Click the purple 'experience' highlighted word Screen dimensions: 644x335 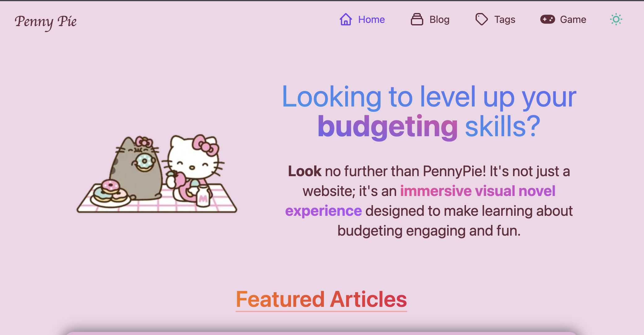(324, 211)
